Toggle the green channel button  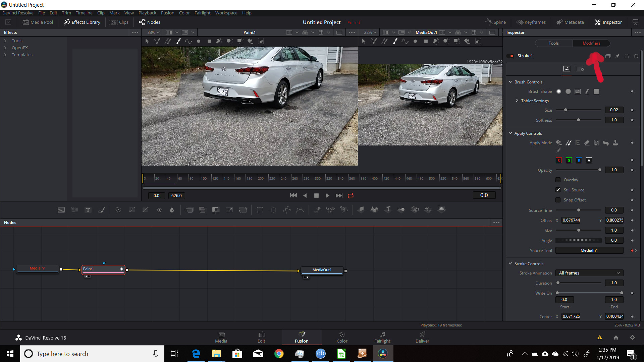click(569, 161)
